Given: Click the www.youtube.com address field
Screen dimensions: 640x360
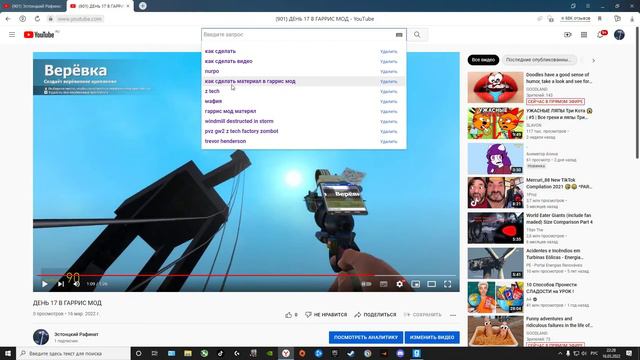Looking at the screenshot, I should pyautogui.click(x=80, y=19).
